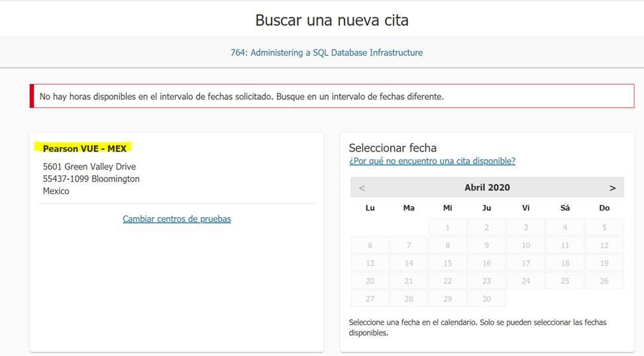Pick the 20th in the calendar

(x=370, y=281)
